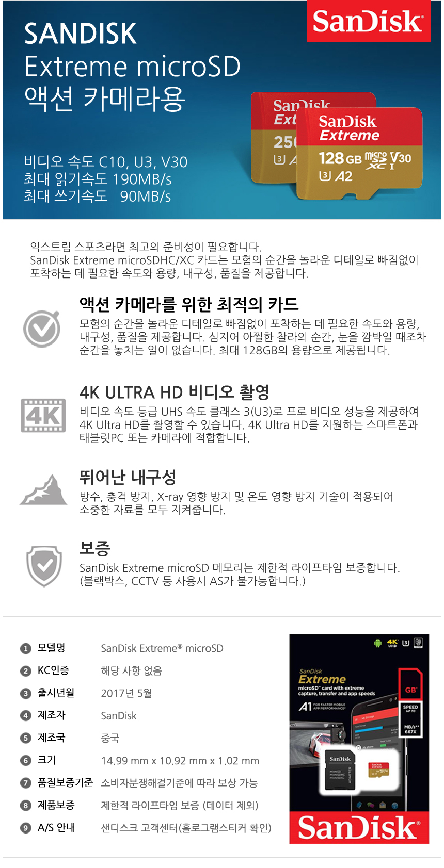The width and height of the screenshot is (444, 868).
Task: Click the SanDisk Extreme retail package image
Action: (x=359, y=739)
